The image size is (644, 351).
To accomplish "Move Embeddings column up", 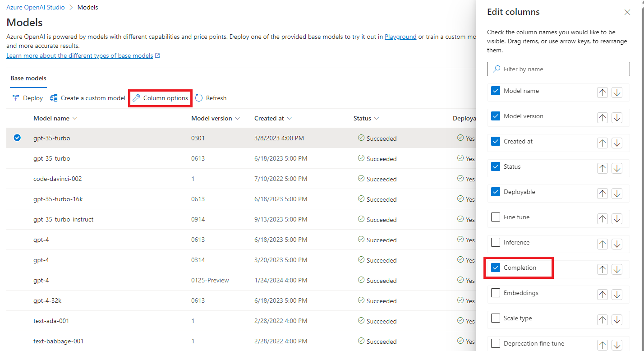I will [x=603, y=295].
